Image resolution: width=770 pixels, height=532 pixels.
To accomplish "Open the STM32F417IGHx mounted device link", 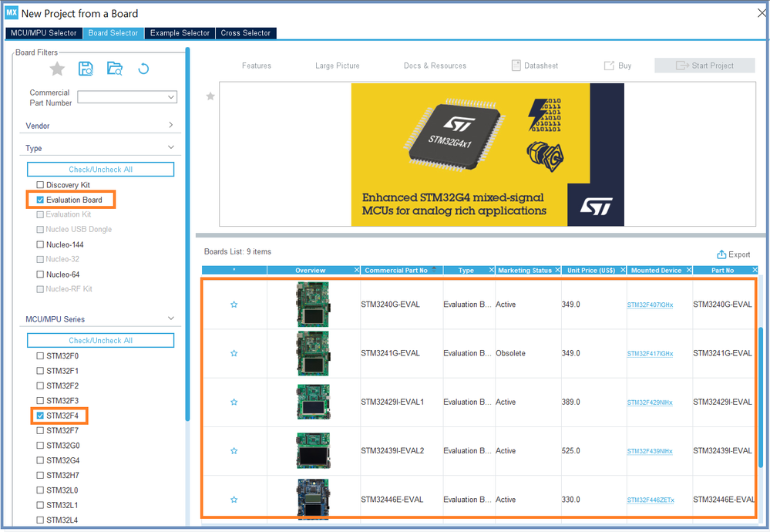I will [x=650, y=354].
